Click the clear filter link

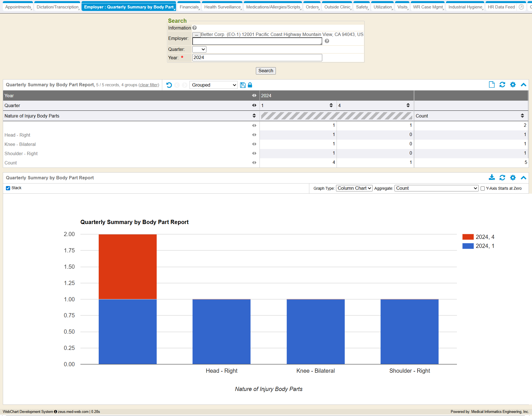(149, 85)
